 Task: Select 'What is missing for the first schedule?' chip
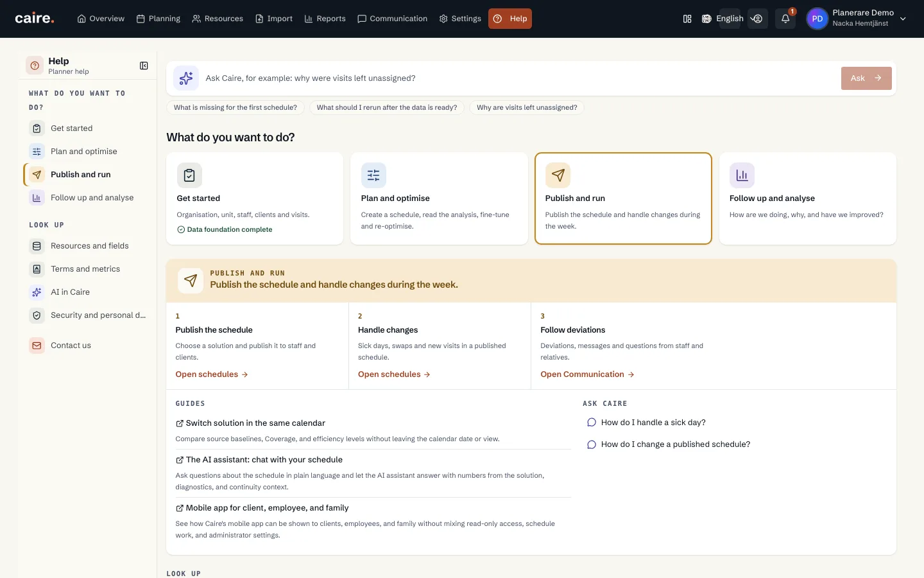[x=235, y=107]
